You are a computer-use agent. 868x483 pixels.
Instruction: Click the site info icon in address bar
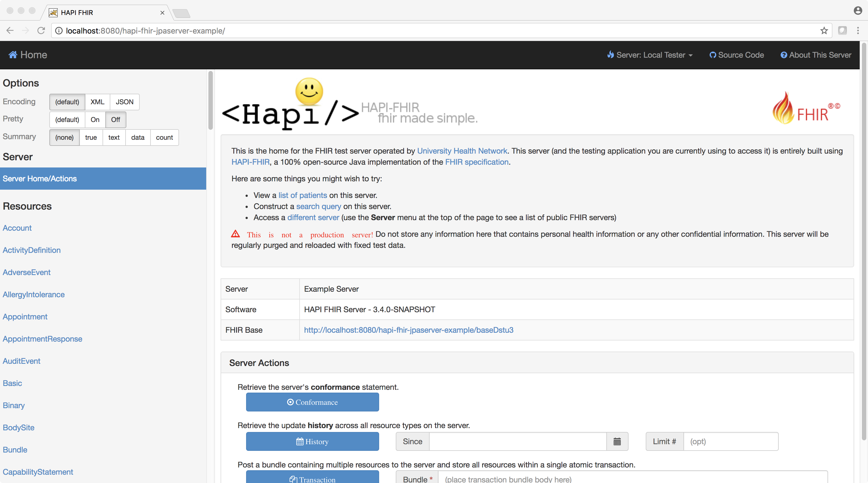(59, 31)
